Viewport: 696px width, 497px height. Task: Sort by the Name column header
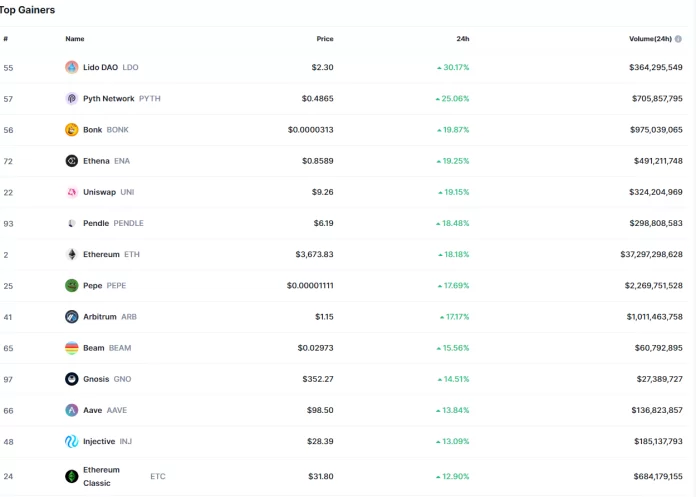point(75,39)
